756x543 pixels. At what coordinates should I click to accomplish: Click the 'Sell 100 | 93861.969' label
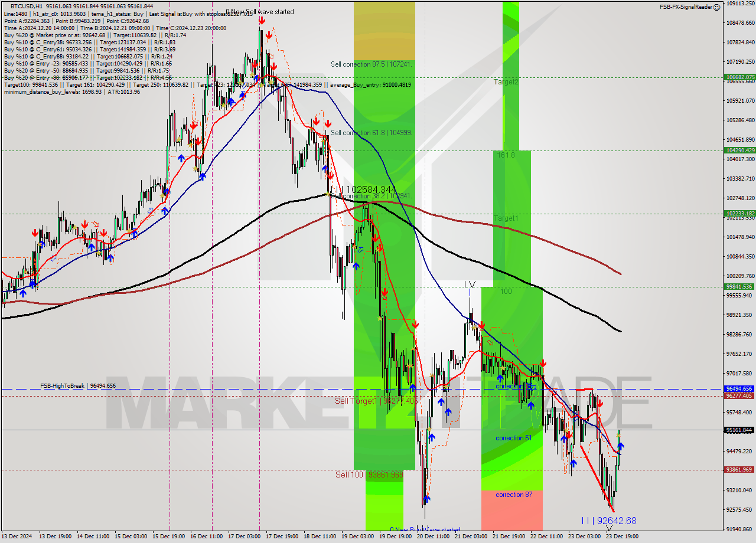tap(369, 475)
